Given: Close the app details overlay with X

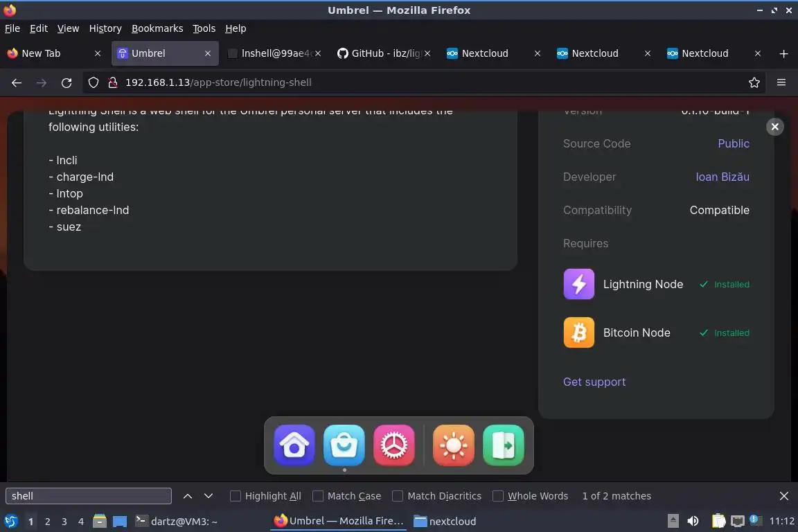Looking at the screenshot, I should pyautogui.click(x=774, y=127).
